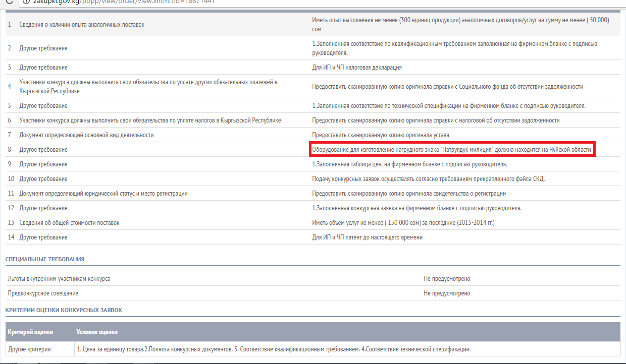Click "Для ИП и ЧП патент" requirement text

(367, 237)
